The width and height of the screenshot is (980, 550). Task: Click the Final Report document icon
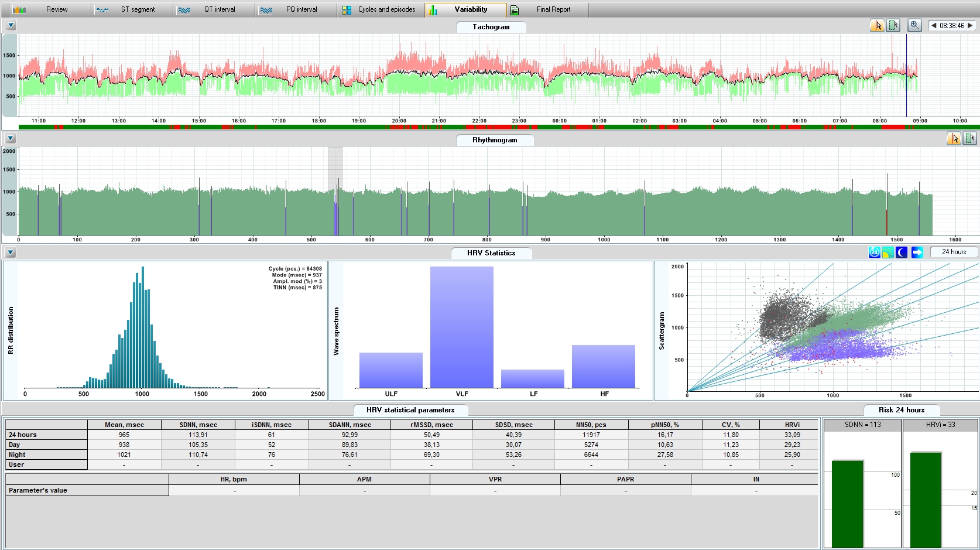pyautogui.click(x=515, y=10)
